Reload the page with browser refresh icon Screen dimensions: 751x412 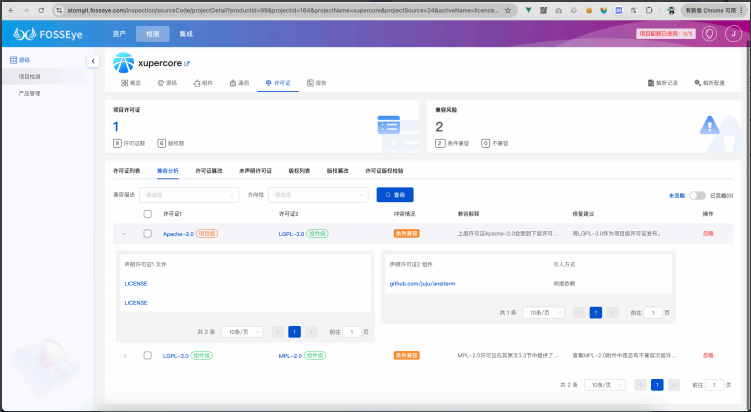[x=41, y=10]
